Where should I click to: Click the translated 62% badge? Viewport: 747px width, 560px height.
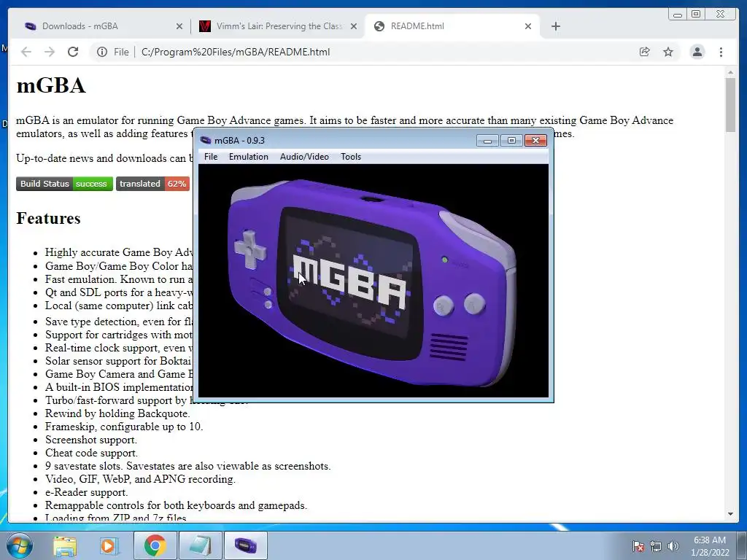click(x=152, y=184)
